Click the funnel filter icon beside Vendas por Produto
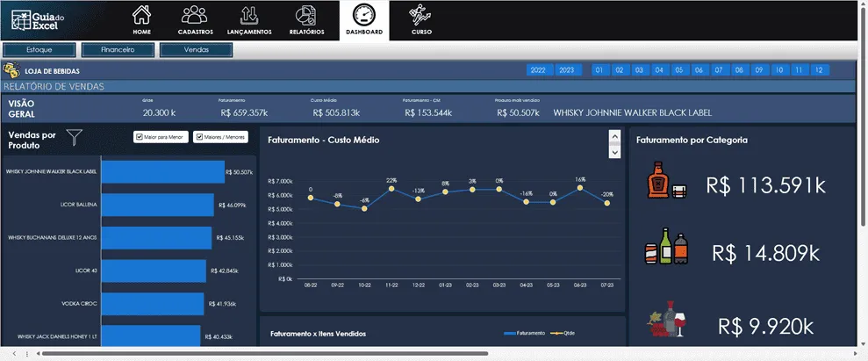The height and width of the screenshot is (361, 868). pyautogui.click(x=75, y=137)
